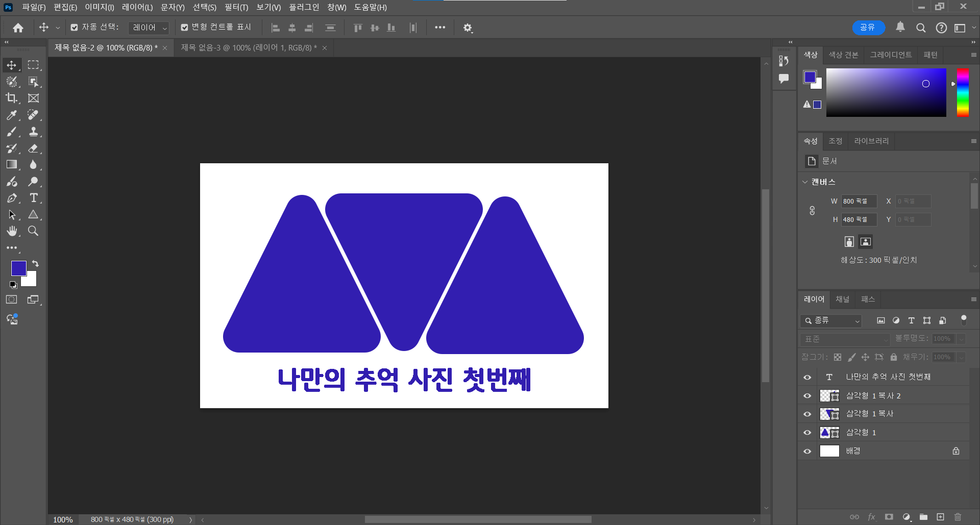This screenshot has width=980, height=525.
Task: Select the Path Selection tool
Action: tap(12, 215)
